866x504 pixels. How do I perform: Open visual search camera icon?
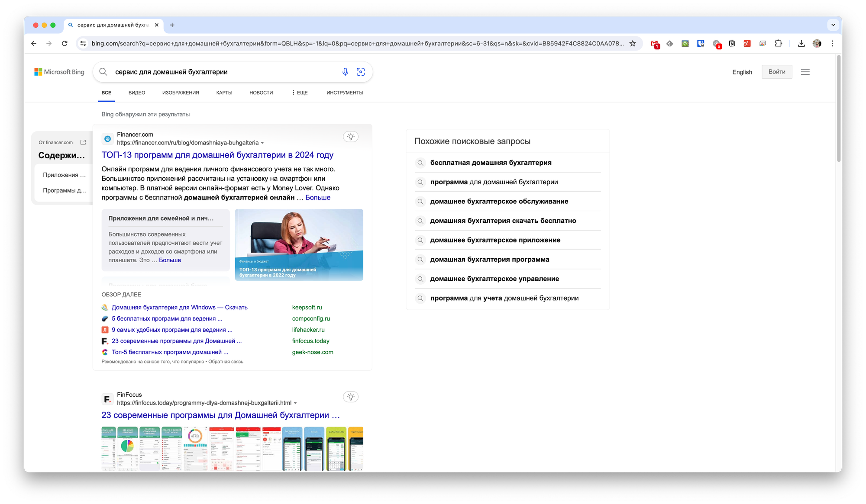point(361,72)
